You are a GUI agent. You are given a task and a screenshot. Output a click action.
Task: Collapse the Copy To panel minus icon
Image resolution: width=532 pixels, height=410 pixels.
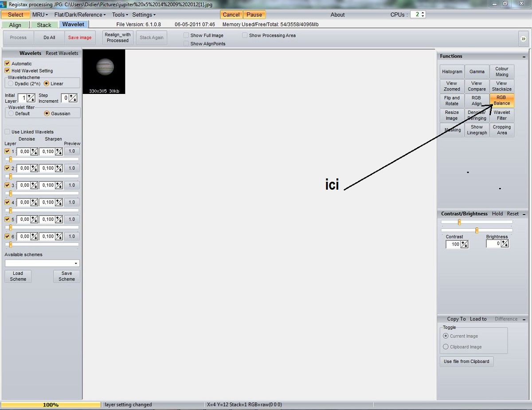[524, 319]
